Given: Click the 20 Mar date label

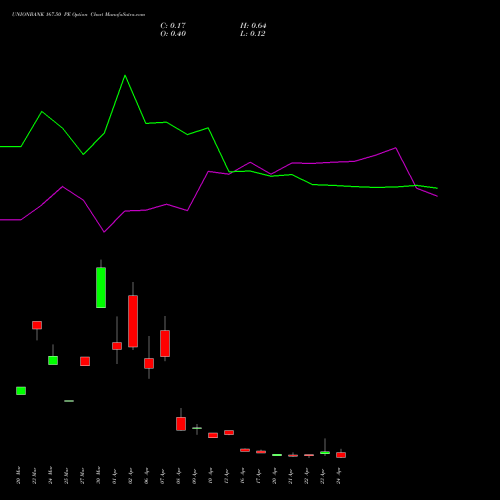Looking at the screenshot, I should [18, 475].
